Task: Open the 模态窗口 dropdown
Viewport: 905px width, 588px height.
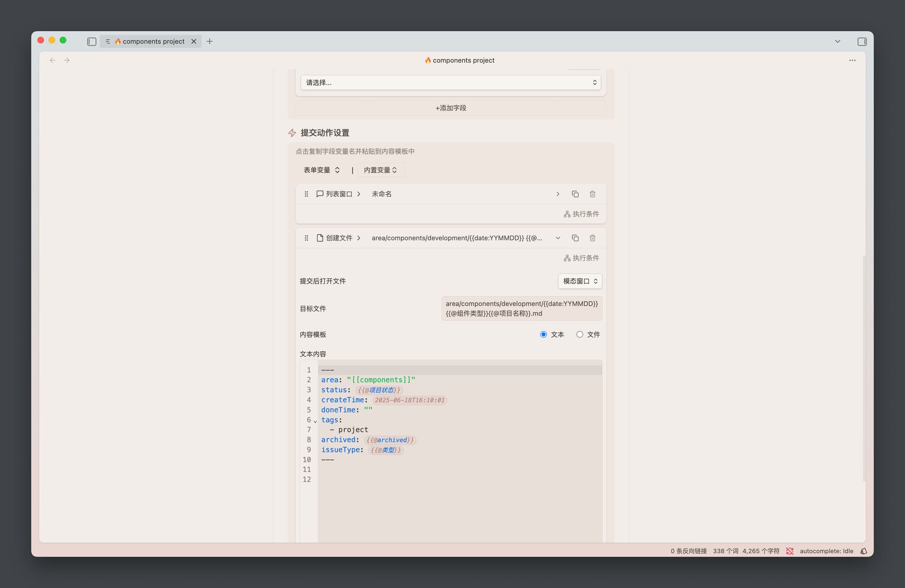Action: [580, 281]
